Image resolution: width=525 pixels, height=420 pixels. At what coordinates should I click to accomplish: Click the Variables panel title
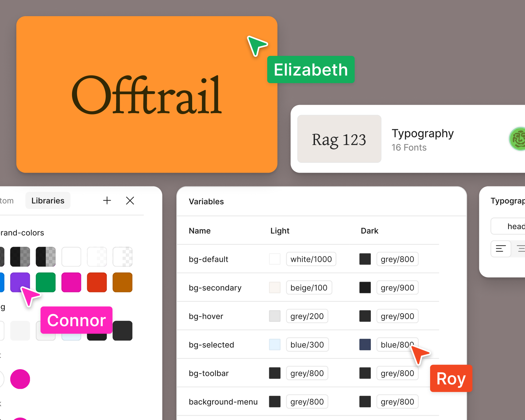(x=206, y=202)
